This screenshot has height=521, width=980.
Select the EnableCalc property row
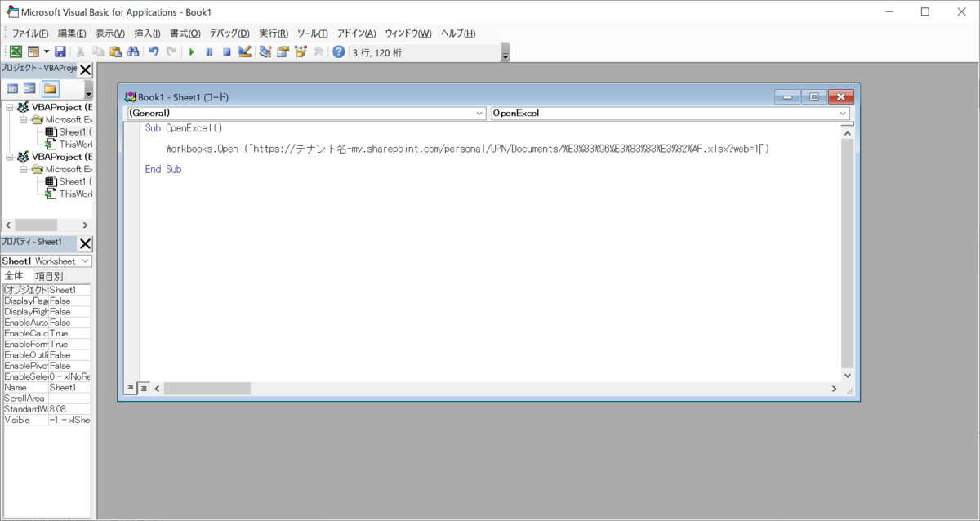47,333
